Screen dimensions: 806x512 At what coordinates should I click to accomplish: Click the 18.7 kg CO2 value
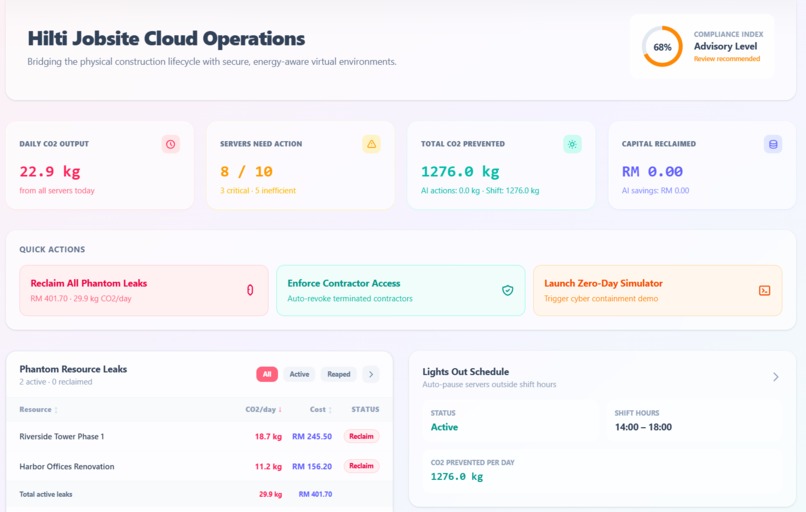(x=268, y=436)
